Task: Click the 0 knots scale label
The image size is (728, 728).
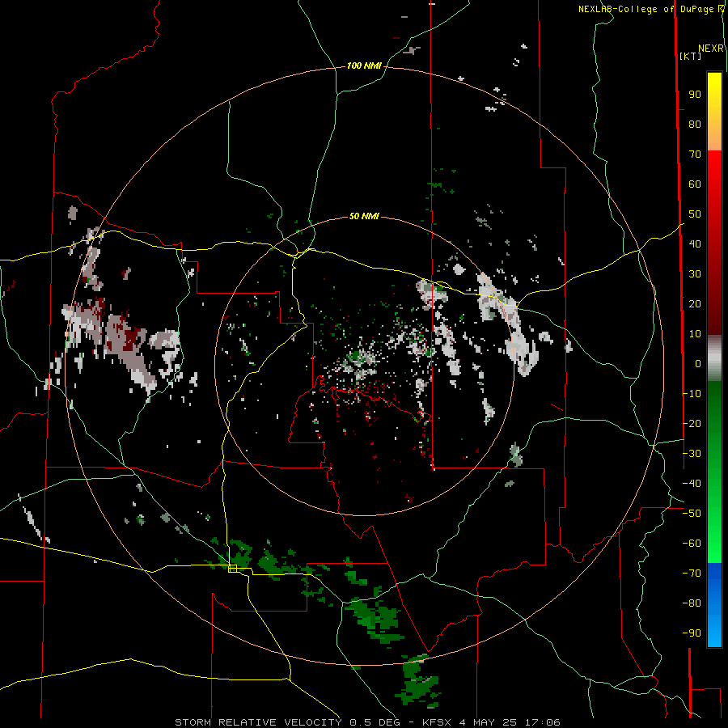Action: tap(698, 364)
